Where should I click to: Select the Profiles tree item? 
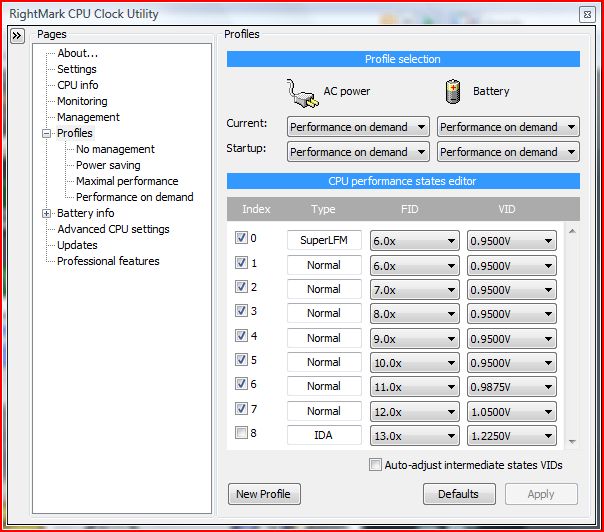click(75, 133)
